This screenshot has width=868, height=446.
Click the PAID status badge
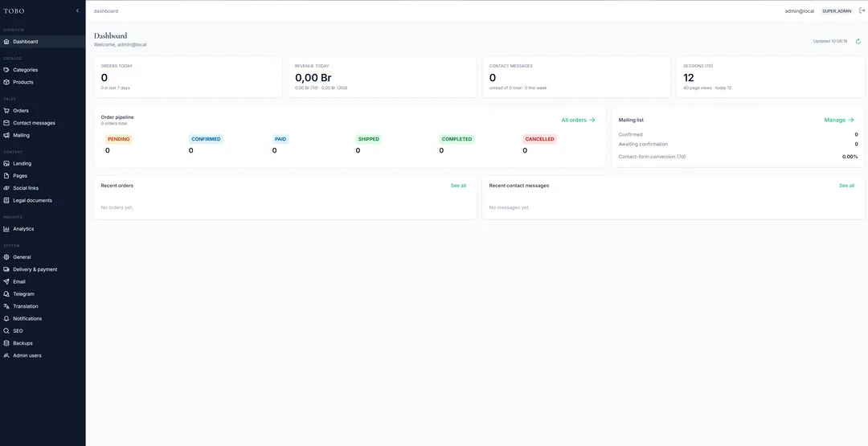pos(280,139)
